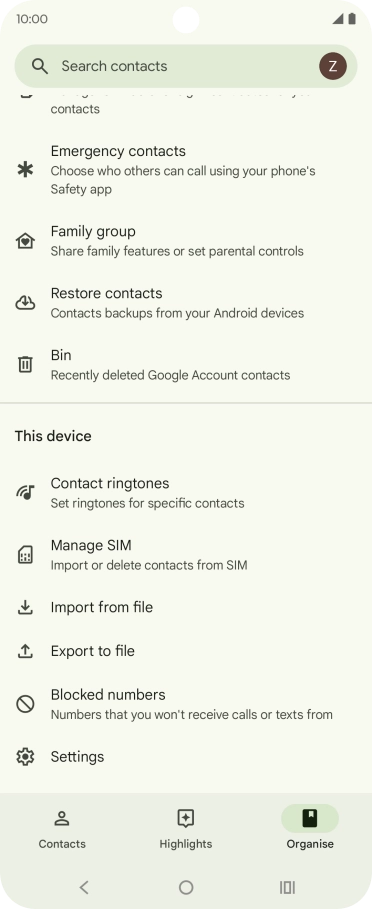The width and height of the screenshot is (372, 909).
Task: Open the Z account avatar
Action: coord(333,66)
